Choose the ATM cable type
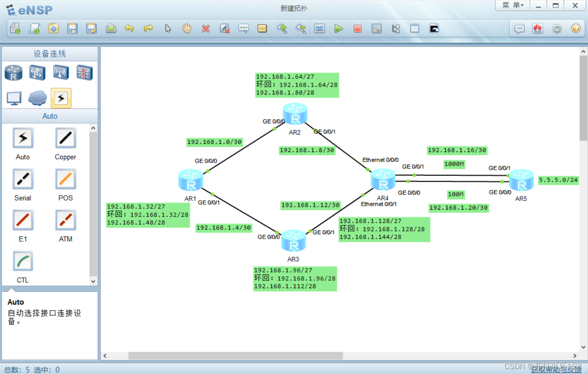The width and height of the screenshot is (588, 374). pyautogui.click(x=65, y=221)
